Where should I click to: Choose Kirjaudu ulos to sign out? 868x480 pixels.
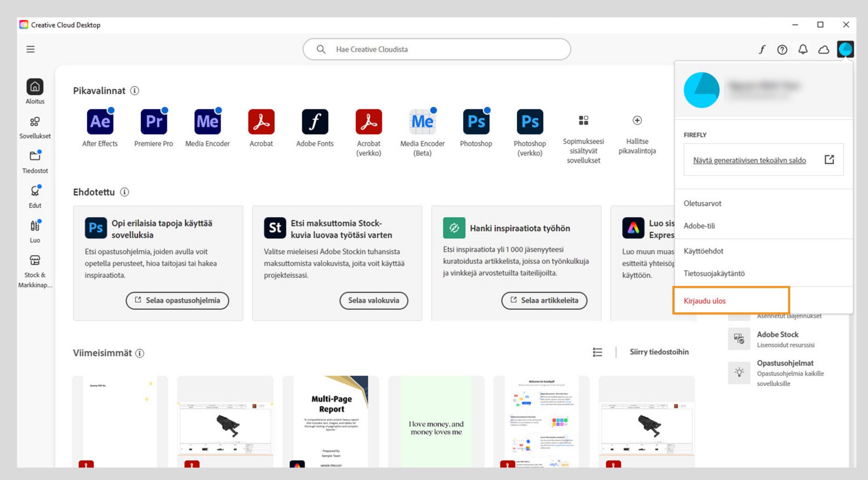pyautogui.click(x=704, y=301)
